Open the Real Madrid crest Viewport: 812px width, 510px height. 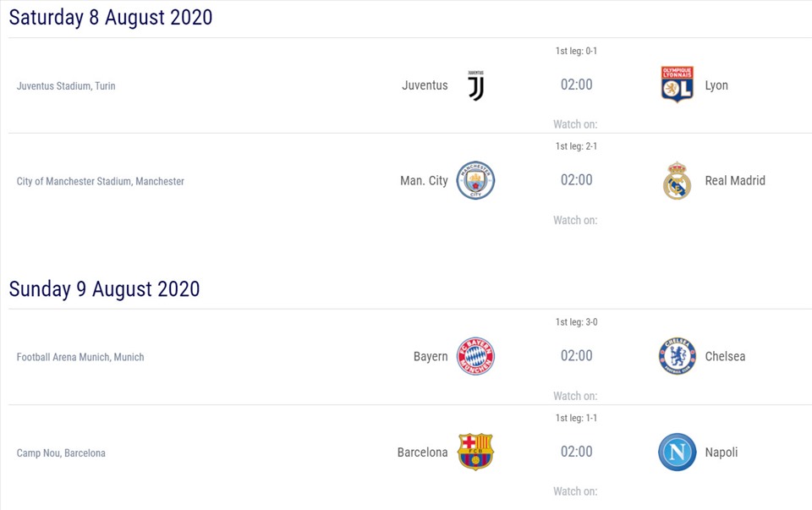coord(677,180)
